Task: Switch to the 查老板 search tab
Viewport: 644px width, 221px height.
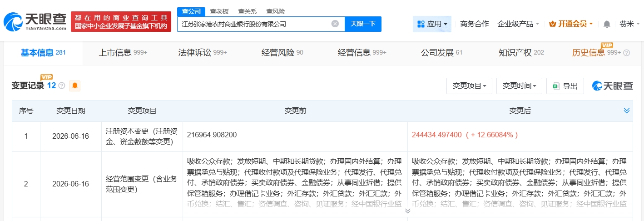Action: (219, 11)
